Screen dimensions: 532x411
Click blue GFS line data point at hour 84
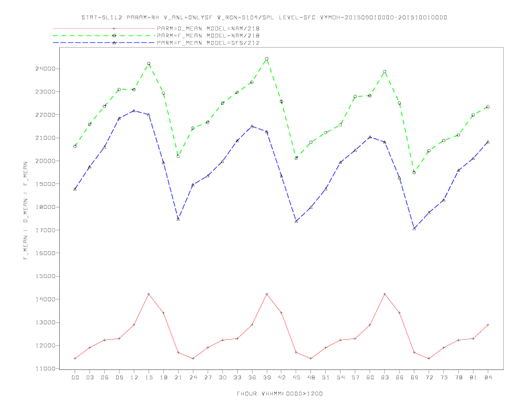point(488,142)
